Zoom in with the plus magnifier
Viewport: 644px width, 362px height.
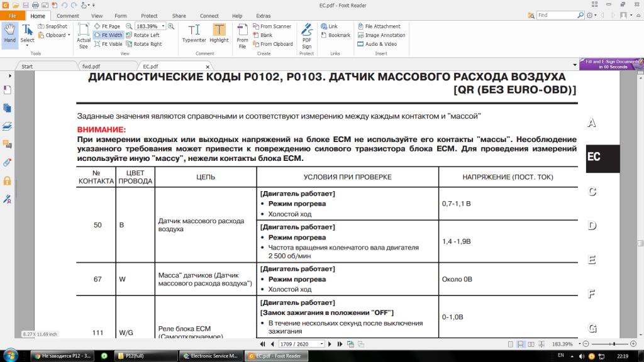point(171,26)
